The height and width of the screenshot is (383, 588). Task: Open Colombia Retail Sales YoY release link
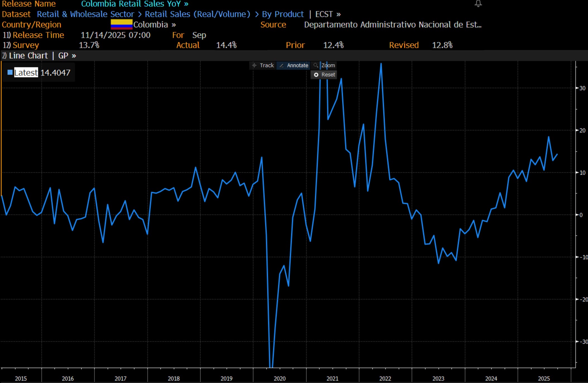pos(135,4)
